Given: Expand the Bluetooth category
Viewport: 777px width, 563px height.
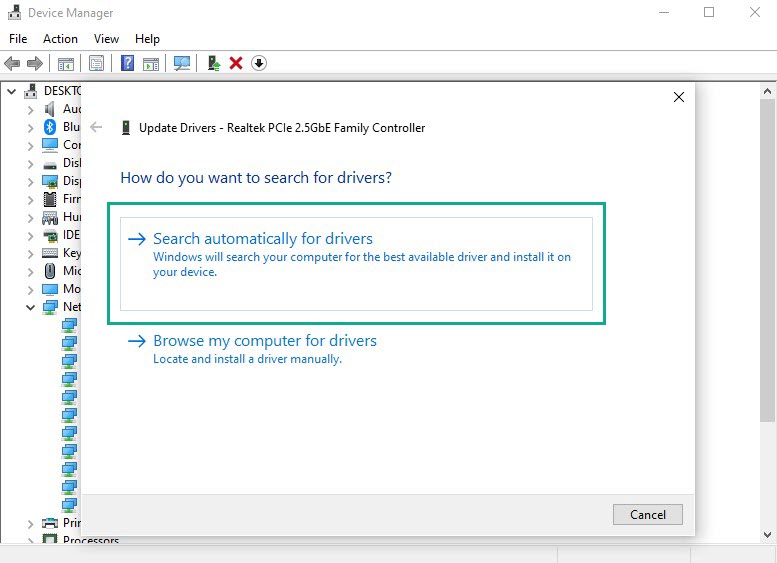Looking at the screenshot, I should pos(30,128).
